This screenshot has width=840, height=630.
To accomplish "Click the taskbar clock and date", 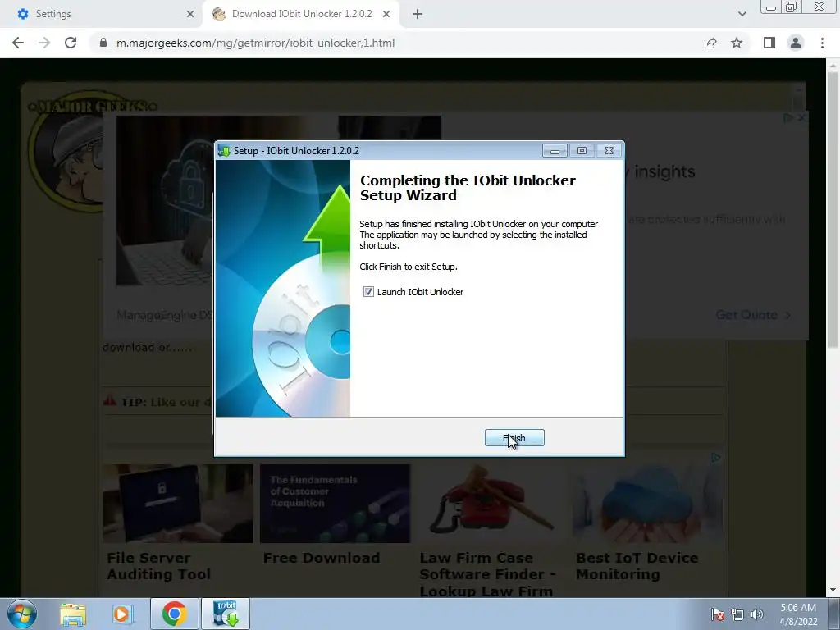I will [x=798, y=614].
